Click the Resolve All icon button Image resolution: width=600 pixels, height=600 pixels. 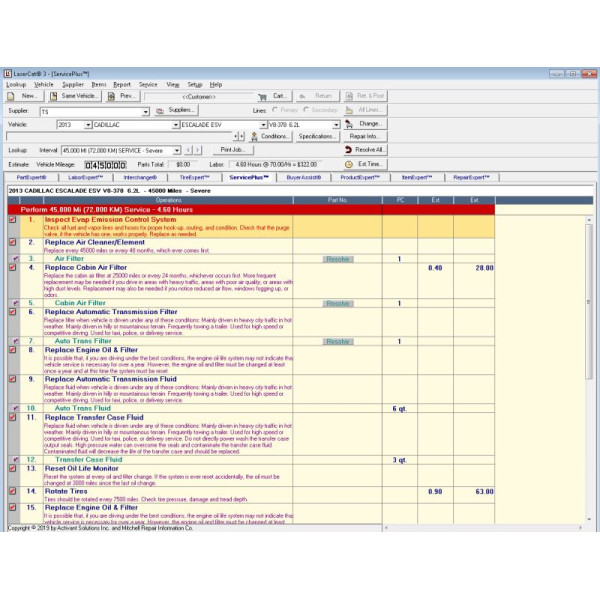click(349, 150)
